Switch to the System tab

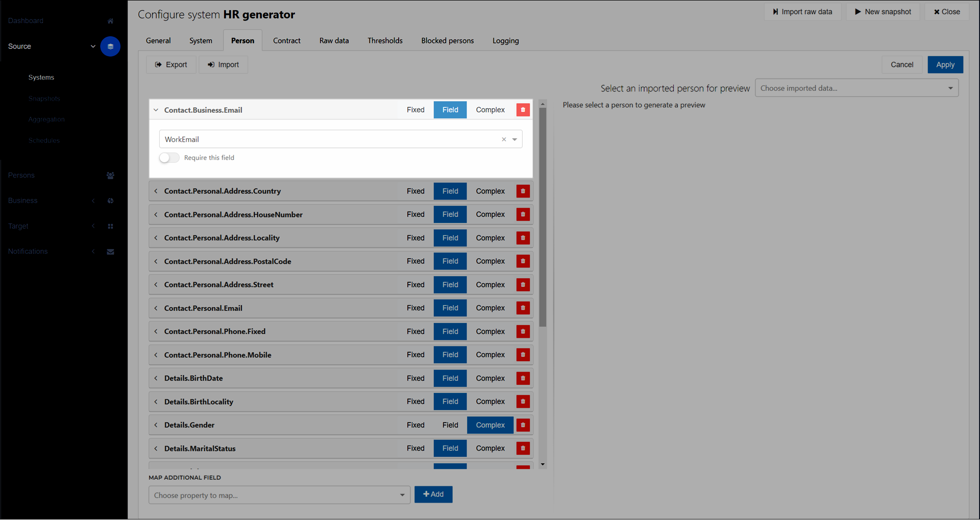[201, 41]
